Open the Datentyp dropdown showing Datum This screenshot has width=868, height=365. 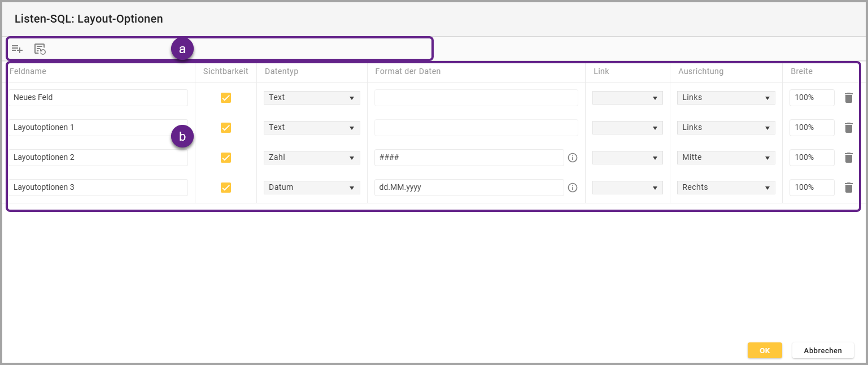pos(312,188)
